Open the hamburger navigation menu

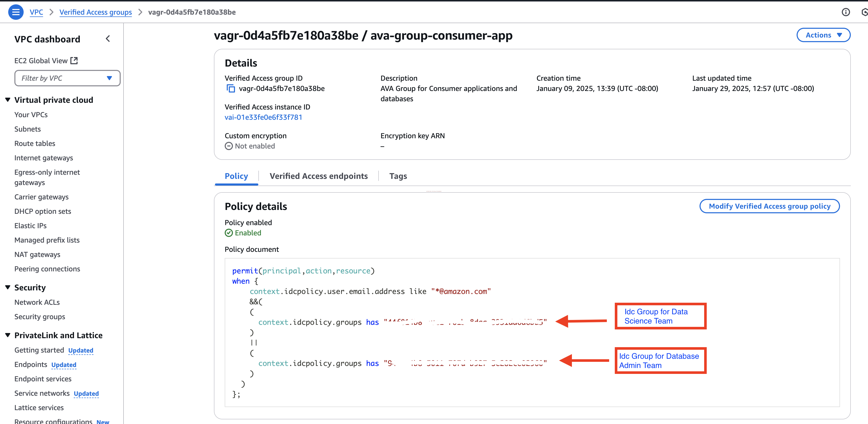click(15, 12)
